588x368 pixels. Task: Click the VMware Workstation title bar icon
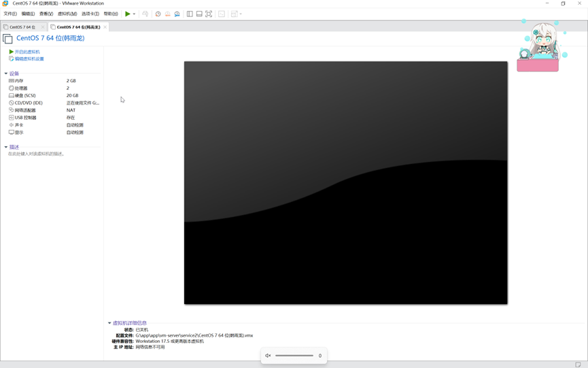[5, 3]
